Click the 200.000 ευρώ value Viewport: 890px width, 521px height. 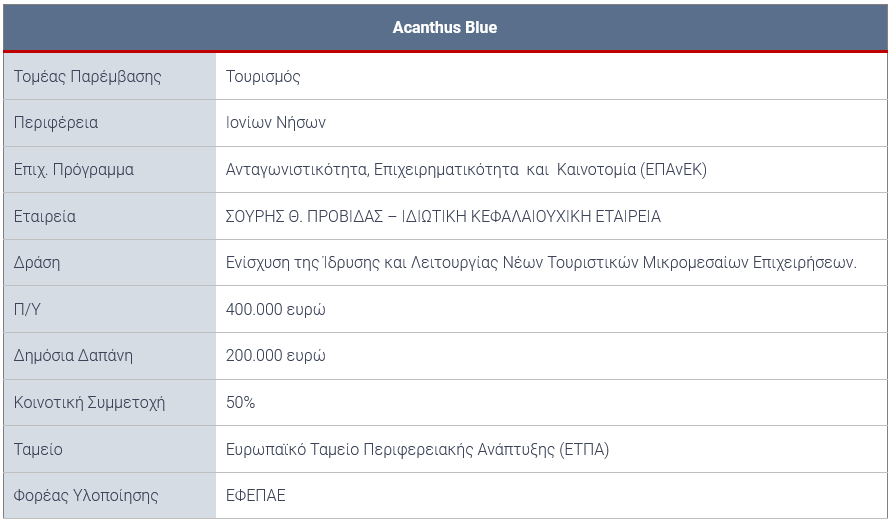pos(275,356)
